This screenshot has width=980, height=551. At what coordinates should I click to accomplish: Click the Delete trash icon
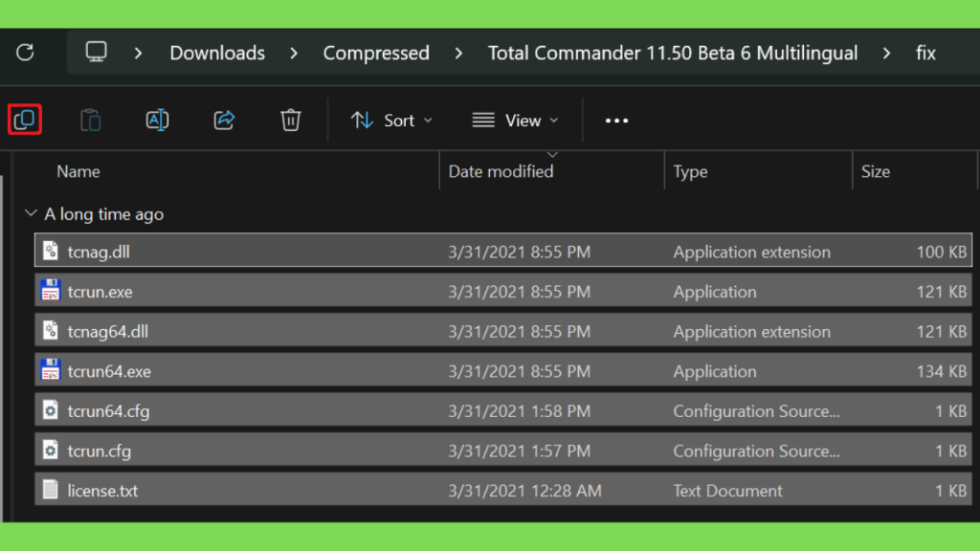click(291, 120)
